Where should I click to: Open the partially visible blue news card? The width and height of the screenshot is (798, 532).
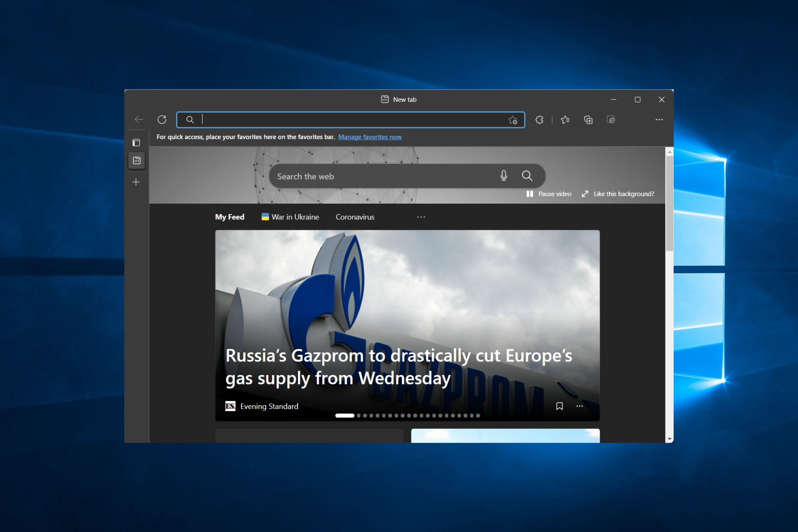pyautogui.click(x=505, y=436)
